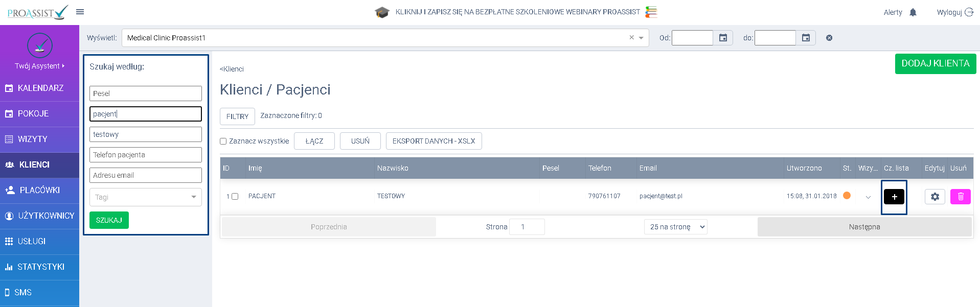The image size is (980, 307).
Task: Open UŻYTKOWNICY section
Action: [40, 216]
